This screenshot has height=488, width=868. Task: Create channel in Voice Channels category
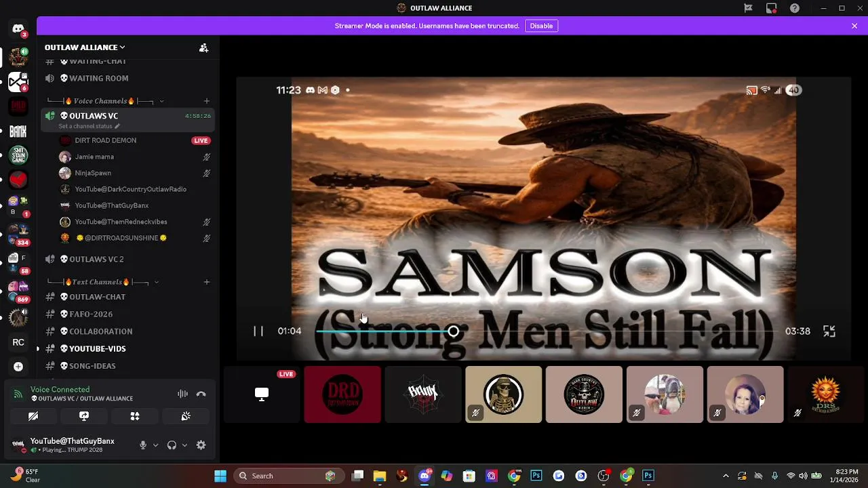tap(207, 101)
